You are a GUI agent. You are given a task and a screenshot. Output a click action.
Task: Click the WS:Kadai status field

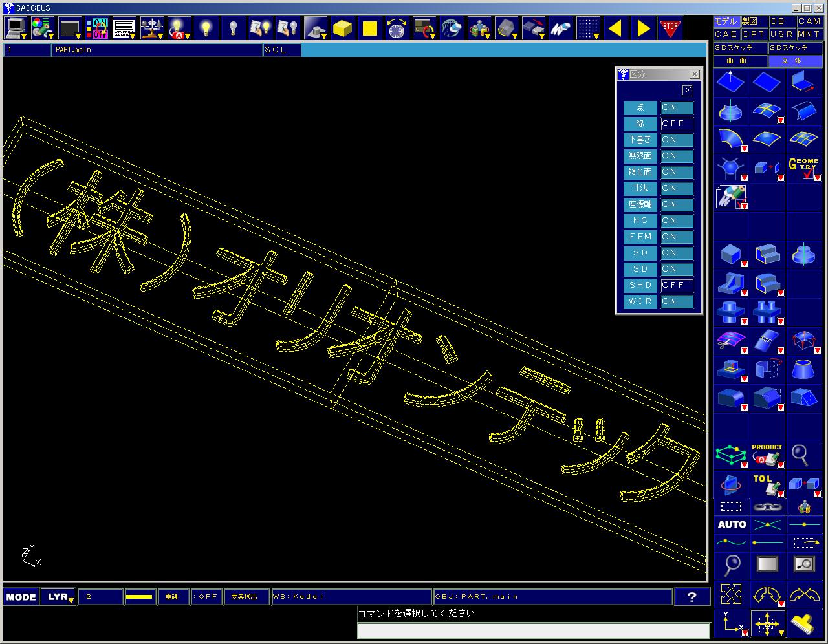351,597
